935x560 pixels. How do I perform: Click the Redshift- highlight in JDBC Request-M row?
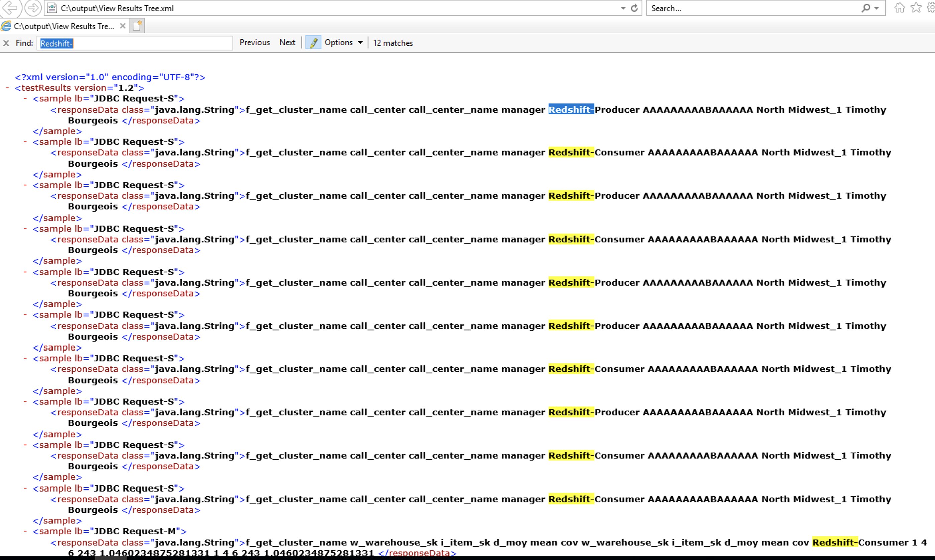(x=835, y=542)
